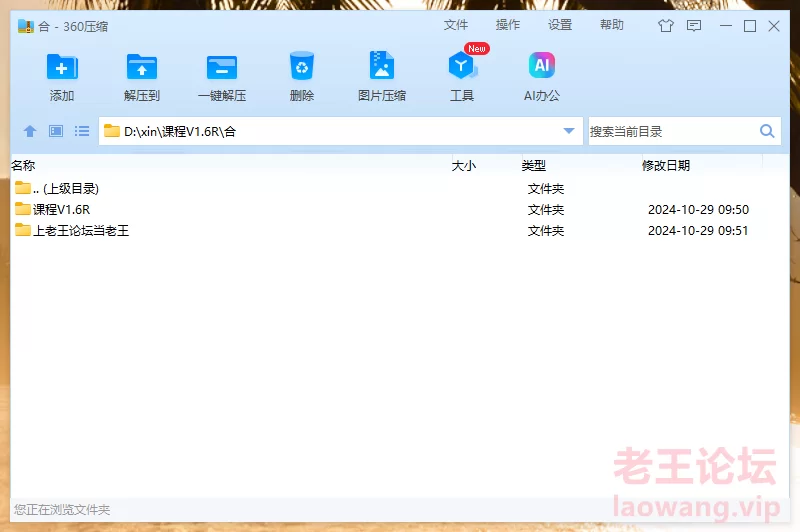Viewport: 800px width, 532px height.
Task: Click the 360压缩 app logo icon
Action: click(x=26, y=26)
